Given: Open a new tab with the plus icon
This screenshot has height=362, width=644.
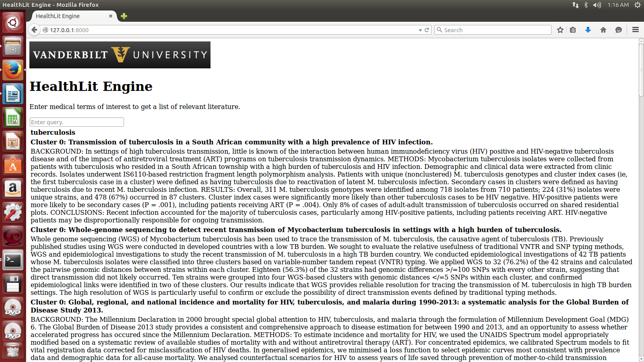Looking at the screenshot, I should coord(124,16).
